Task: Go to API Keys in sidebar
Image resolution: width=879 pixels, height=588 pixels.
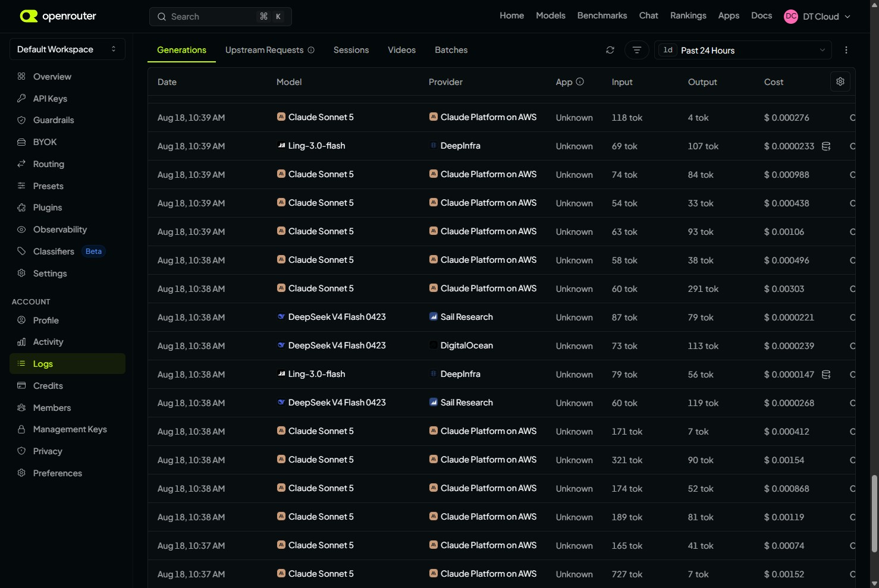Action: coord(67,99)
